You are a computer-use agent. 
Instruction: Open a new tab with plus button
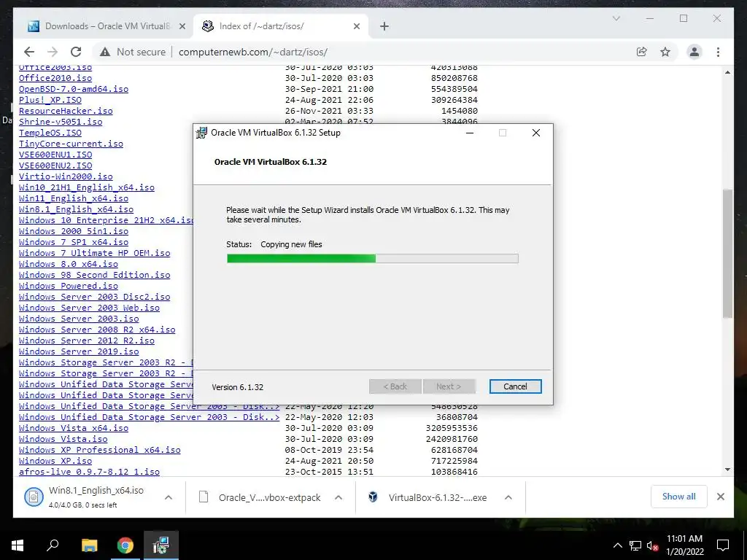point(384,26)
